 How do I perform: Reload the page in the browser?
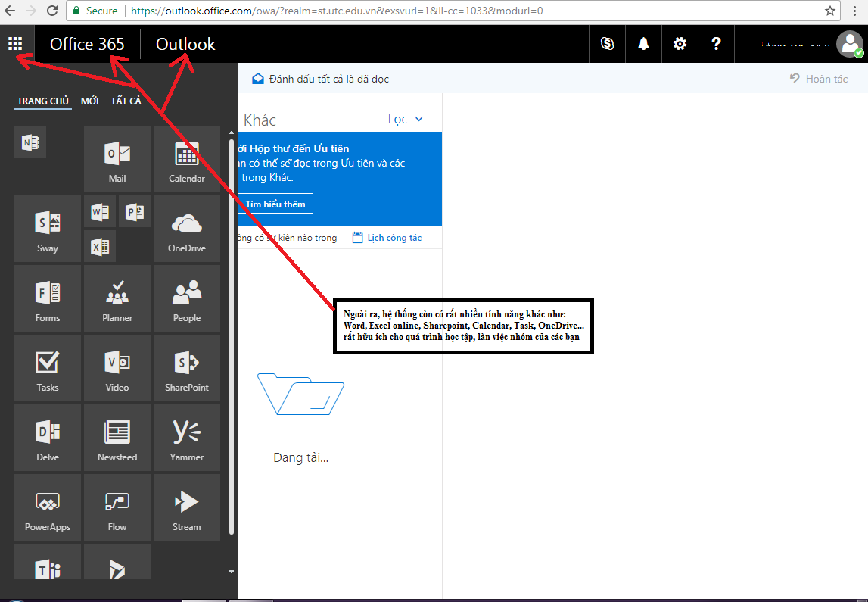[52, 11]
